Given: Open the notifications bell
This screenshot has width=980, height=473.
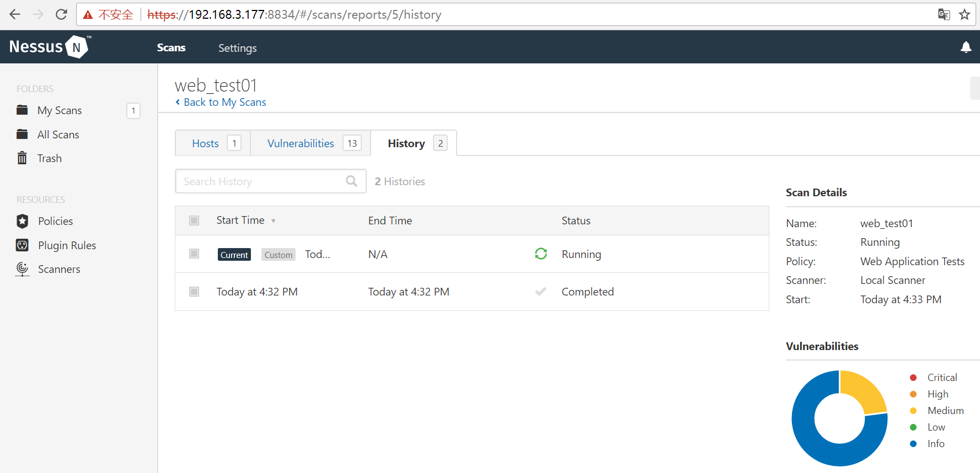Looking at the screenshot, I should (x=966, y=47).
